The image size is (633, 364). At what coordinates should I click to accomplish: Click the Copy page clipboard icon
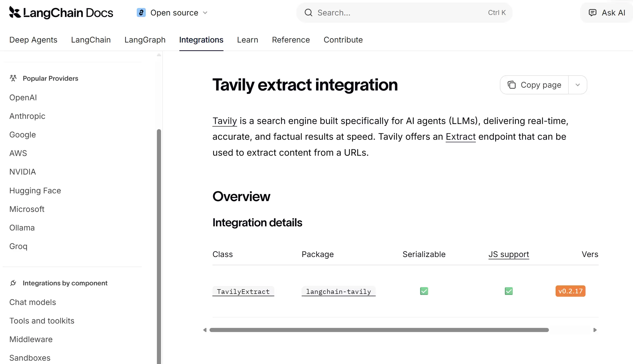[x=511, y=85]
